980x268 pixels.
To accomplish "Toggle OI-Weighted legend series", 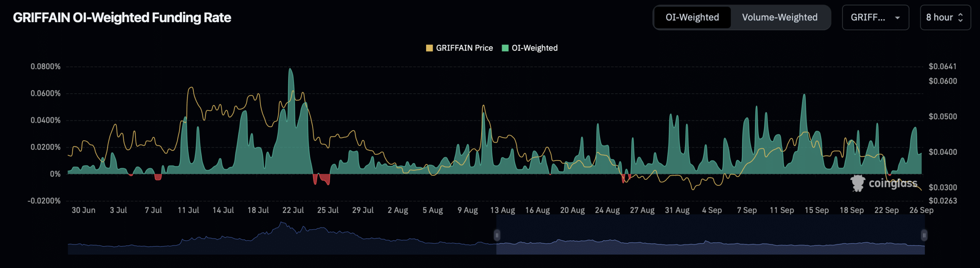I will [x=529, y=48].
